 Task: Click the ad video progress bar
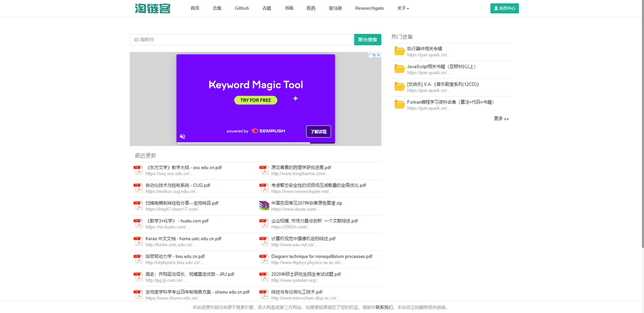[255, 143]
